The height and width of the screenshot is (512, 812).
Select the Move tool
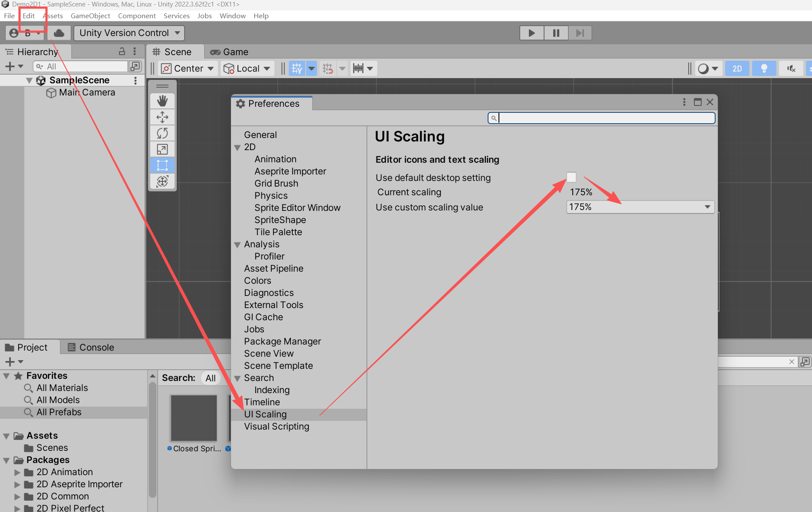(162, 117)
